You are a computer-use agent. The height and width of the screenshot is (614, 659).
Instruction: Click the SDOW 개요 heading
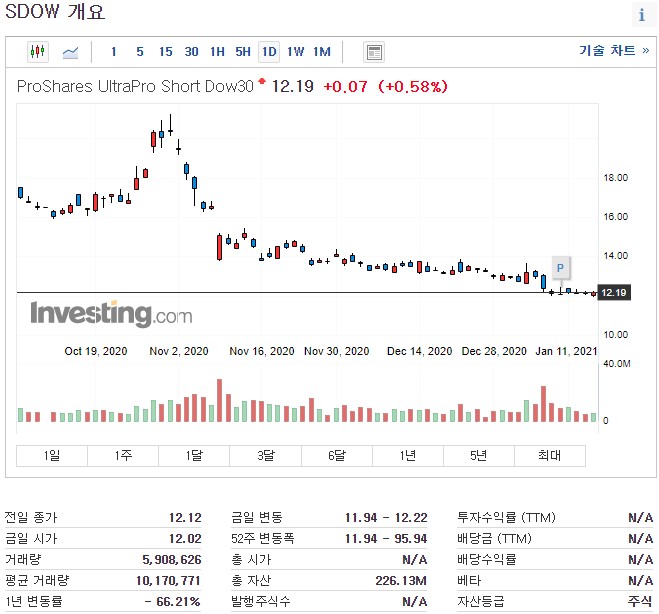click(55, 11)
